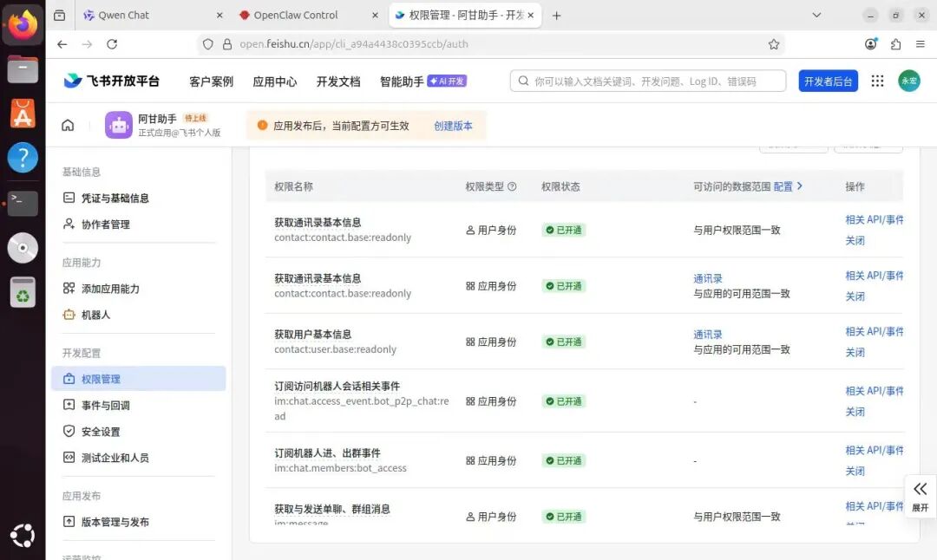Open 版本管理与发布 in sidebar
Viewport: 937px width, 560px height.
coord(117,522)
